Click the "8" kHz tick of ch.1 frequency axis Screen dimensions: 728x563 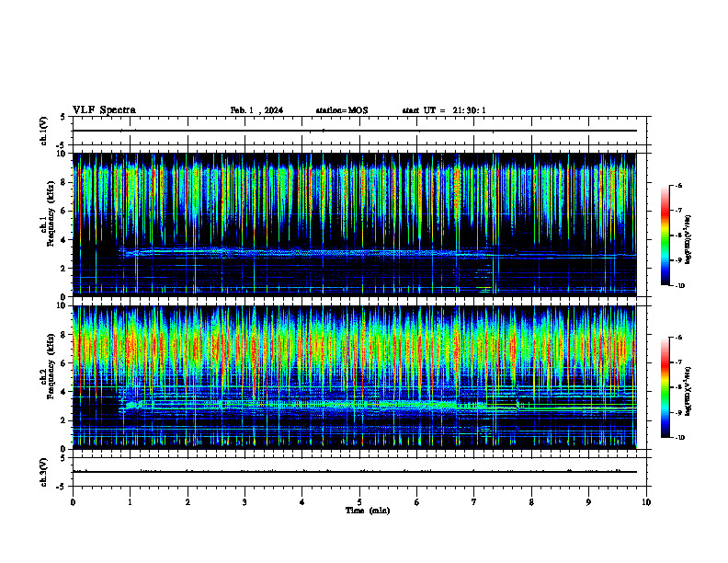(x=64, y=182)
